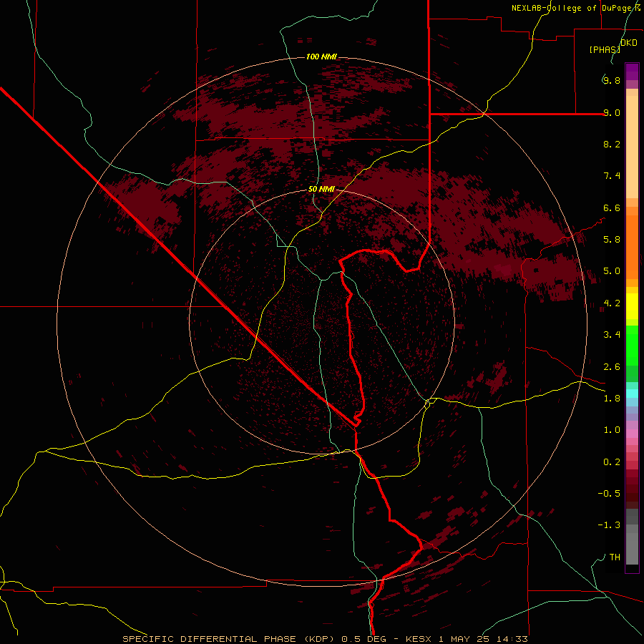Image resolution: width=644 pixels, height=644 pixels.
Task: Click the 100 NMI range ring label
Action: click(x=321, y=57)
